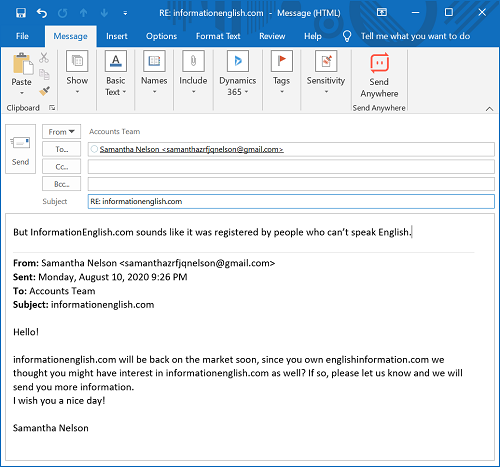Click the Redo icon in title bar
500x467 pixels.
[x=63, y=13]
